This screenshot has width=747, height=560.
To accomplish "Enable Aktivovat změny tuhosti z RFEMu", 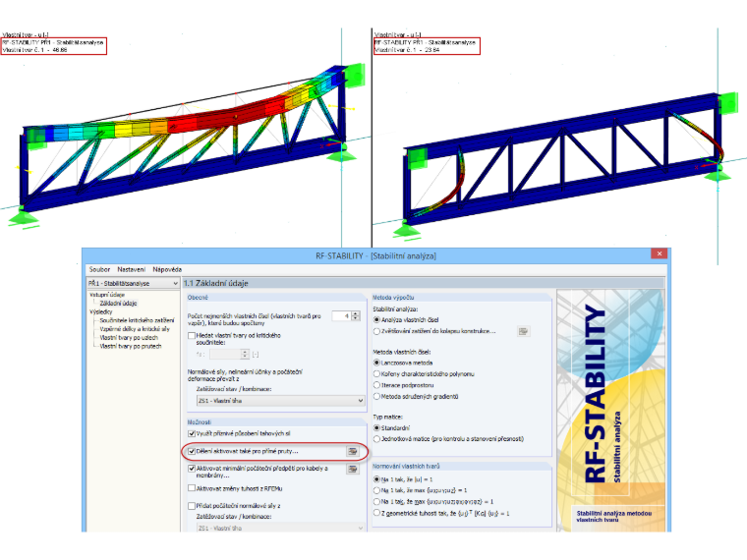I will (x=192, y=488).
